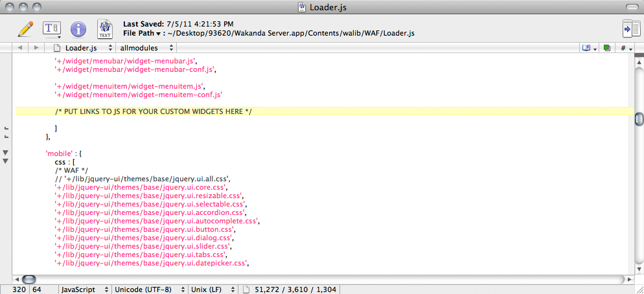644x294 pixels.
Task: Click the vertical scrollbar thumb
Action: 639,119
